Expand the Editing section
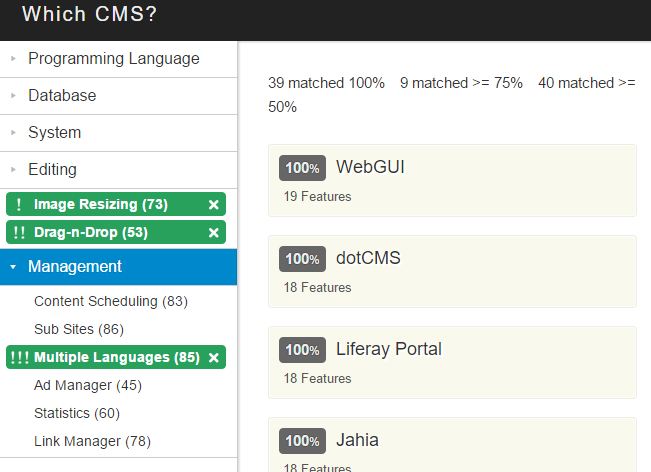 (52, 170)
